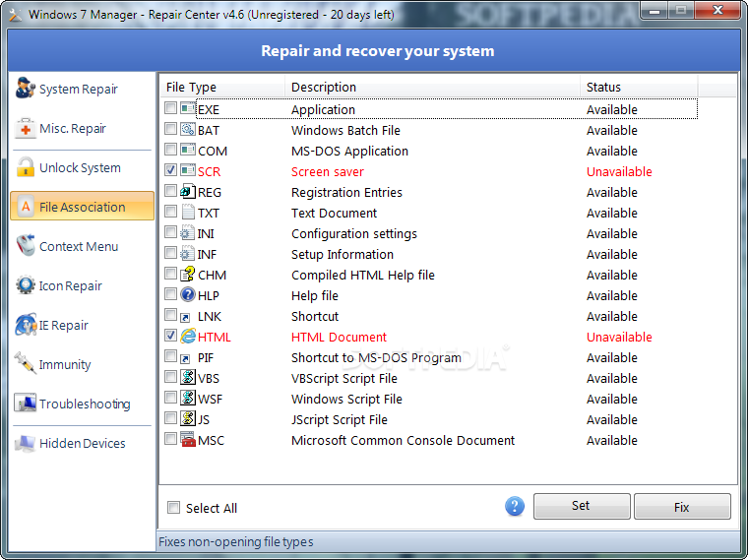Tick the INF setup information checkbox
The width and height of the screenshot is (748, 560).
(x=170, y=253)
